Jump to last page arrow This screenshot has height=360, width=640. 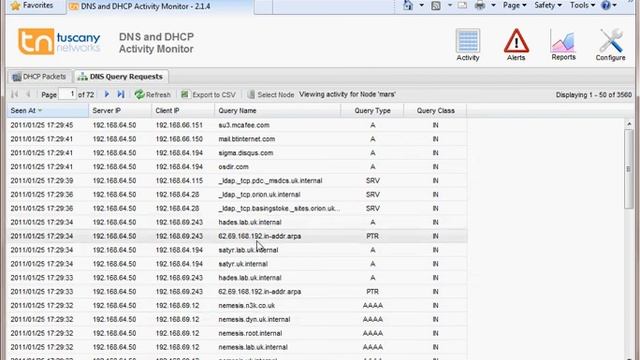[x=121, y=94]
